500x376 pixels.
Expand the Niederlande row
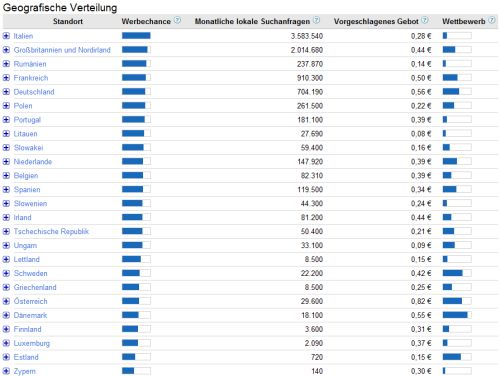pos(6,162)
